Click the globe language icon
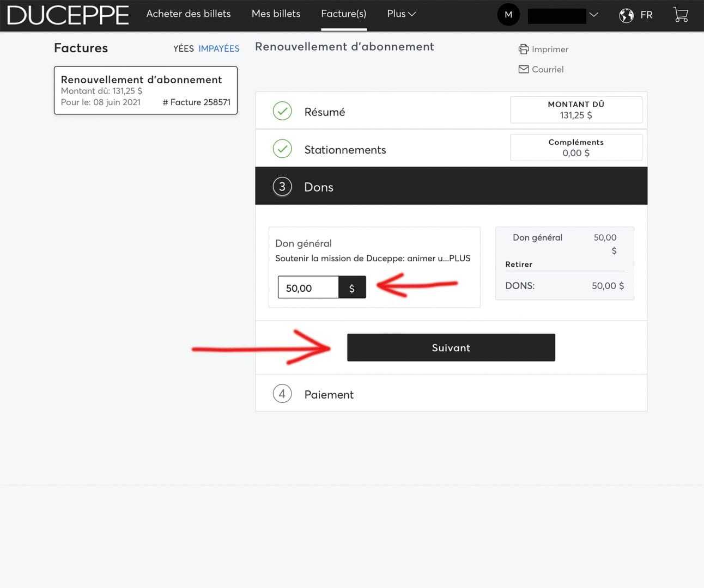Viewport: 704px width, 588px height. (x=626, y=15)
